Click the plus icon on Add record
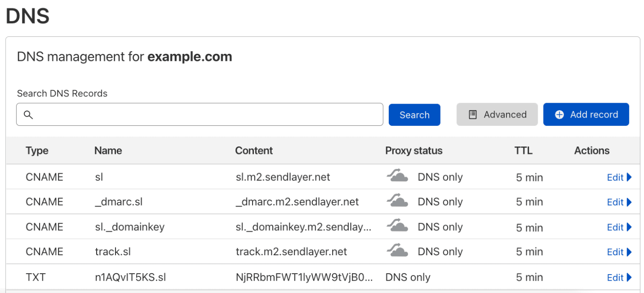 click(559, 114)
